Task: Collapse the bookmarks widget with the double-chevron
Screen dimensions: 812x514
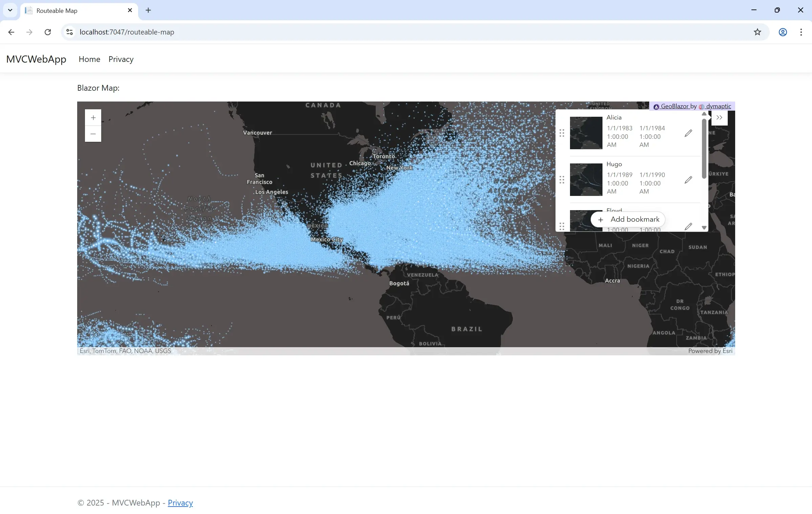Action: click(720, 118)
